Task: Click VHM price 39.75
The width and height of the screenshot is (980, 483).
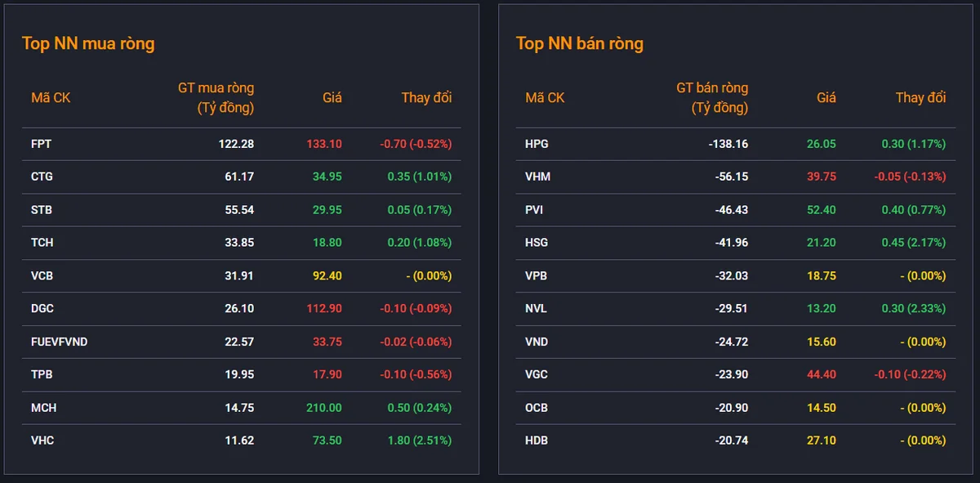Action: click(821, 177)
